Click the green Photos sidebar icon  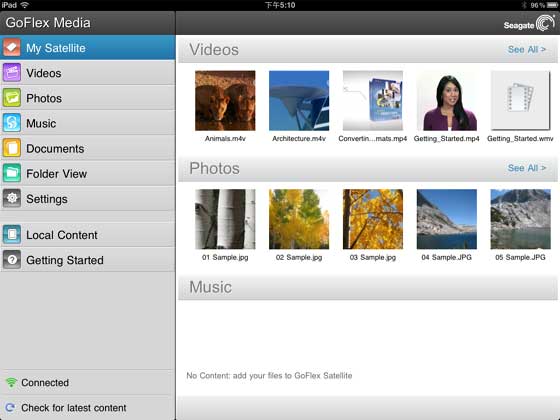click(x=12, y=98)
